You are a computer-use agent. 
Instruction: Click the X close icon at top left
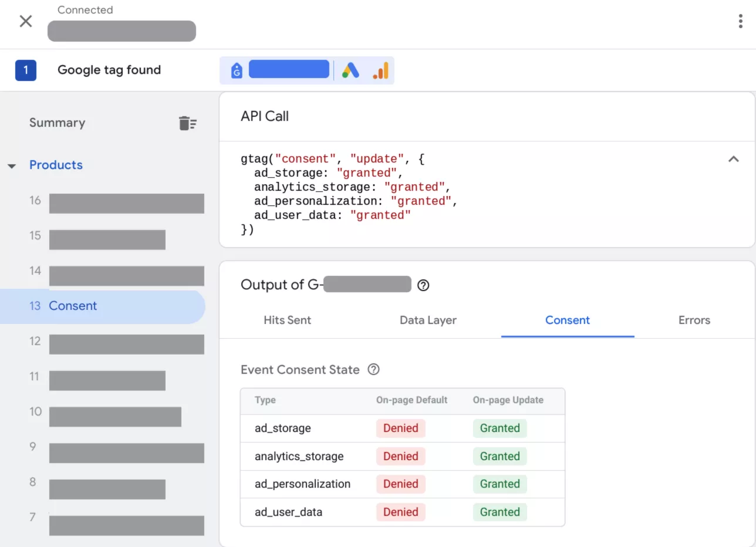click(26, 22)
